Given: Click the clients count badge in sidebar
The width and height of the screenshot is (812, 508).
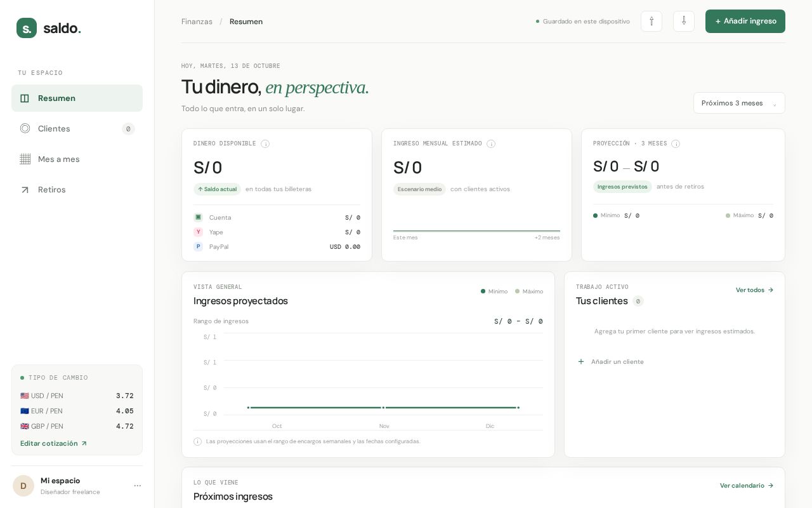Looking at the screenshot, I should click(128, 129).
